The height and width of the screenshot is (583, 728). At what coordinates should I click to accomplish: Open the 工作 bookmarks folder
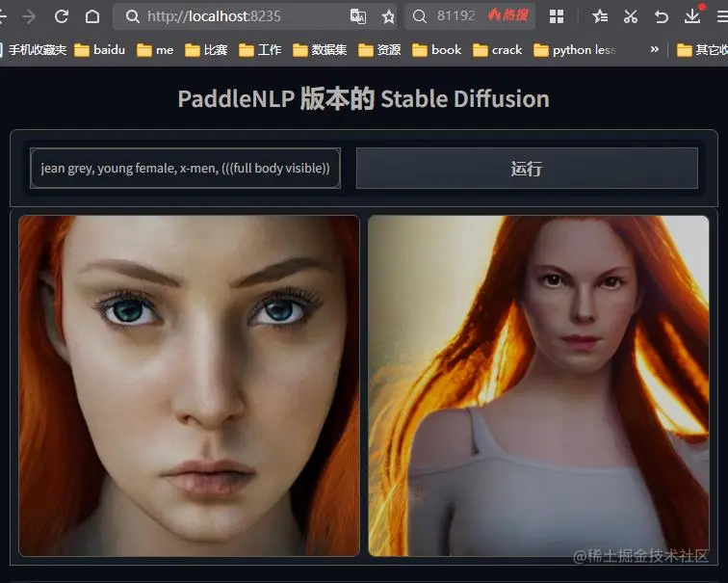coord(260,50)
